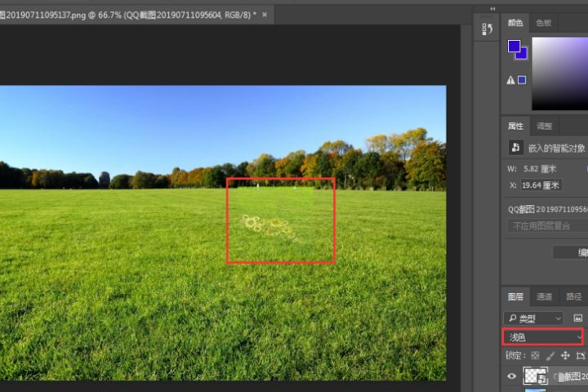Select the QQ截图 smart object layer thumbnail
This screenshot has width=588, height=392.
(x=535, y=376)
